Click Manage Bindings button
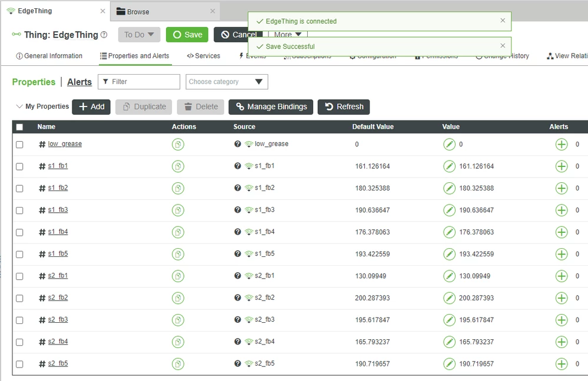This screenshot has height=381, width=588. point(271,107)
